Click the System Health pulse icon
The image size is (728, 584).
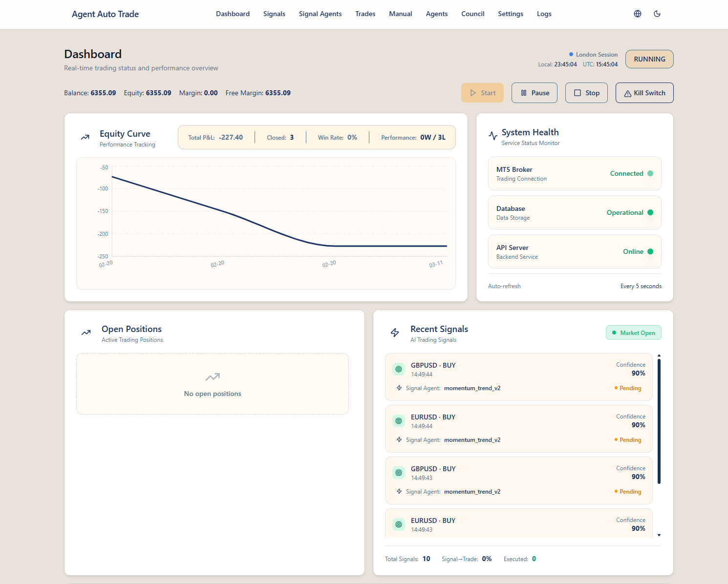[493, 136]
